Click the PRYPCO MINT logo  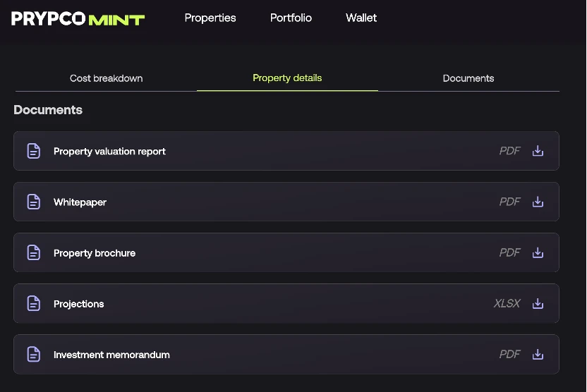[x=78, y=18]
